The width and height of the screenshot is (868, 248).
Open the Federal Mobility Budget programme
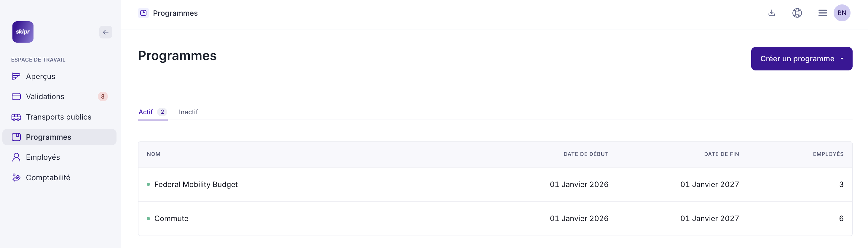click(x=196, y=184)
